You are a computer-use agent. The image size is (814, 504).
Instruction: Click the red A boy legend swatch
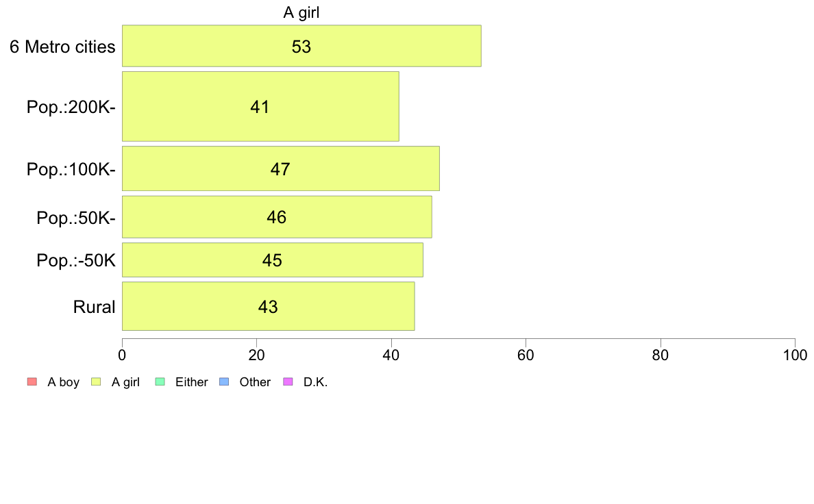coord(32,381)
